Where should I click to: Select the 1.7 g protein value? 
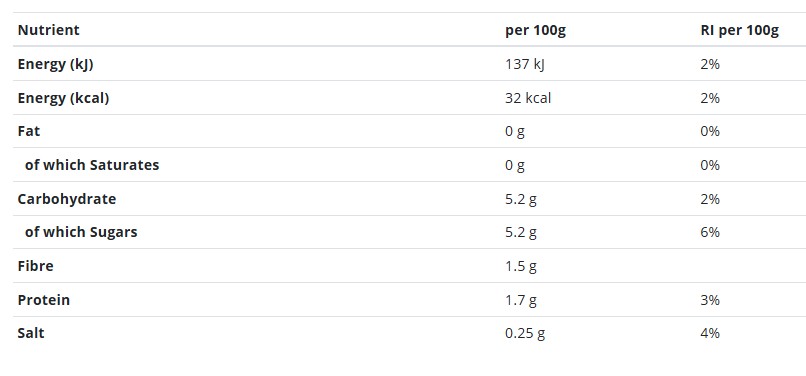tap(521, 300)
